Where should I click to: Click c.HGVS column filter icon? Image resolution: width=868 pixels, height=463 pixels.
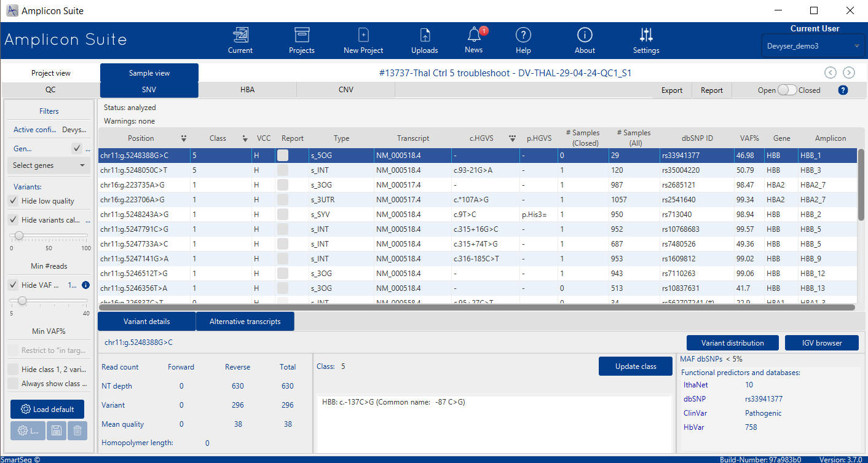point(512,138)
